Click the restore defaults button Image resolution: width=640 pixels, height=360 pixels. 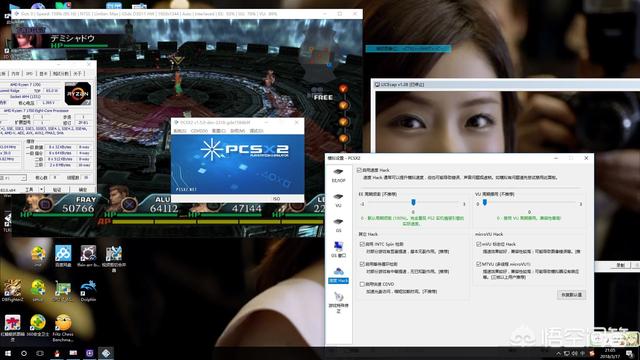(571, 295)
